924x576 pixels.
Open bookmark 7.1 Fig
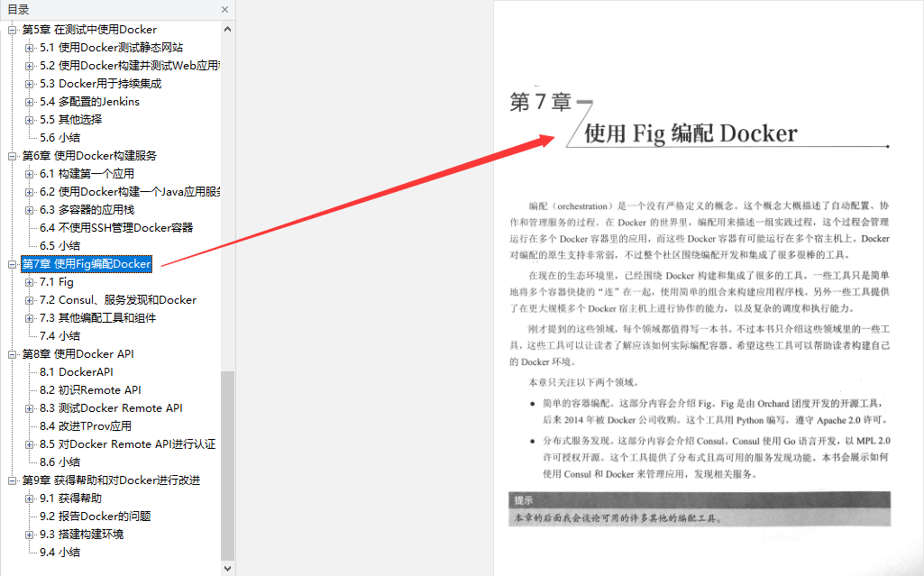[x=57, y=282]
